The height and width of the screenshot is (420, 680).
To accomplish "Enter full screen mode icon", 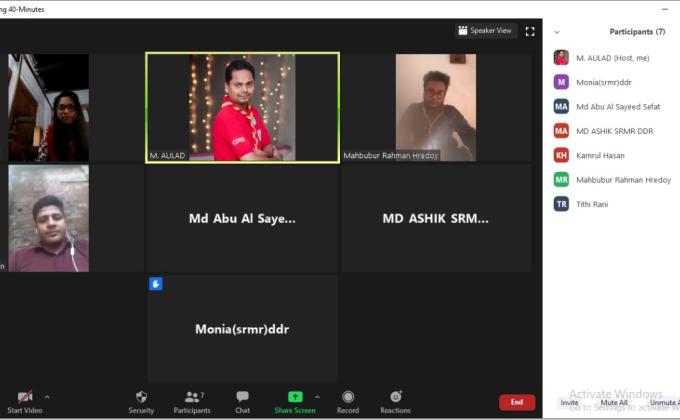I will tap(530, 31).
